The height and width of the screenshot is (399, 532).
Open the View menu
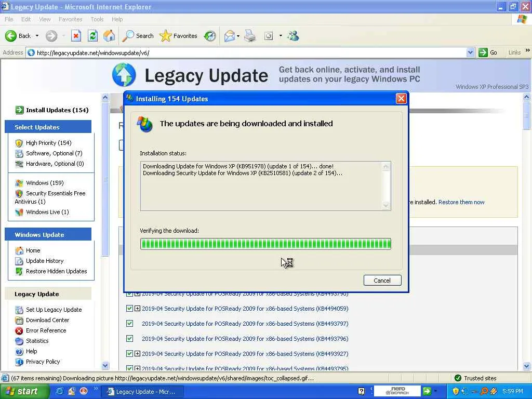[45, 19]
